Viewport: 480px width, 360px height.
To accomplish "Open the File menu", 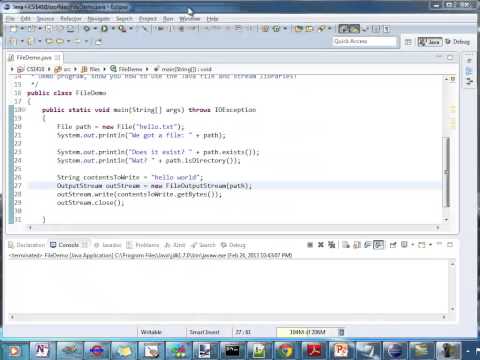I will pos(10,19).
